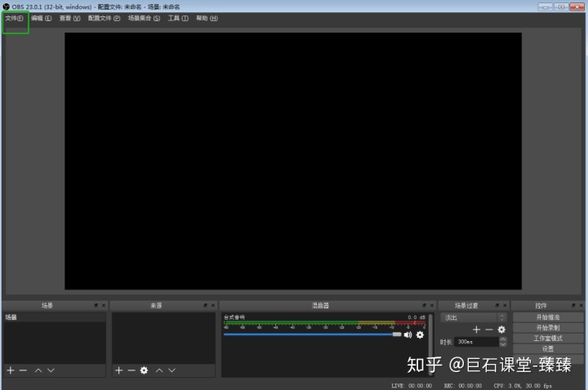
Task: Open the 台式音响 mixer gear settings
Action: click(x=420, y=335)
